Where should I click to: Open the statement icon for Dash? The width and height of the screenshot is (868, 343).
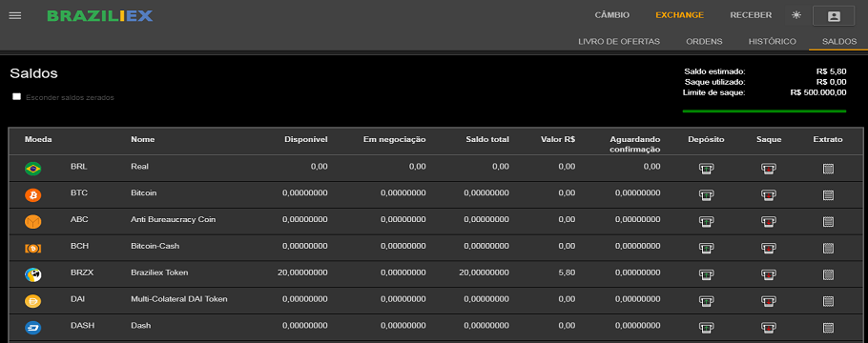point(828,328)
